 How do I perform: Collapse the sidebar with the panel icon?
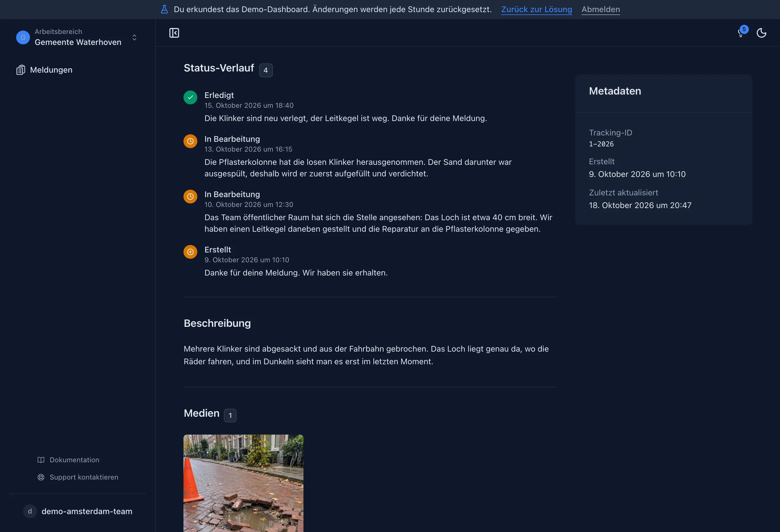174,33
